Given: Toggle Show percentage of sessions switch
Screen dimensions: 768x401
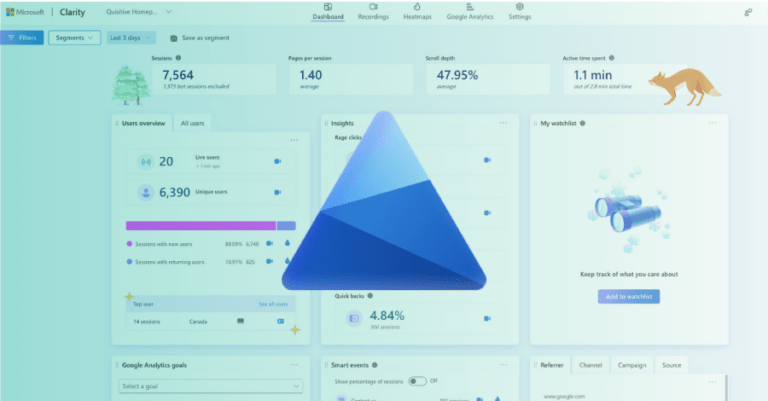Looking at the screenshot, I should pos(416,381).
